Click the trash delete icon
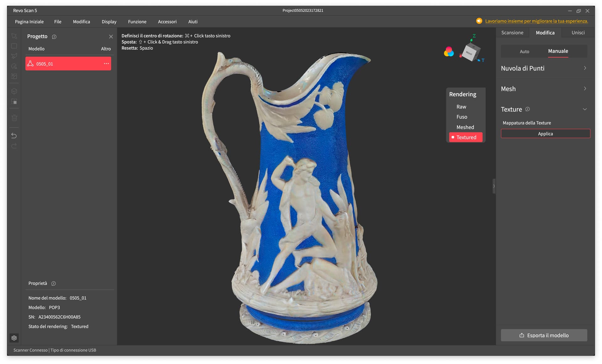602x364 pixels. (x=14, y=118)
